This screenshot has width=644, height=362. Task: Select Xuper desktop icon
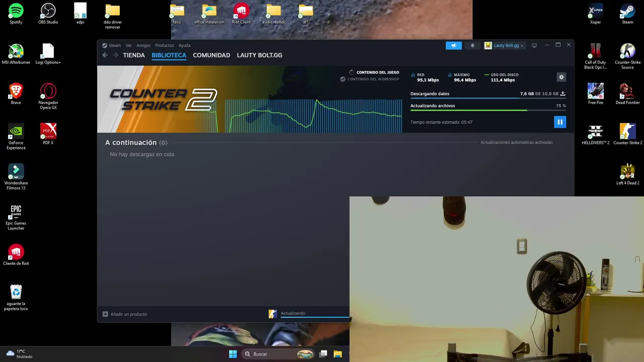(596, 14)
